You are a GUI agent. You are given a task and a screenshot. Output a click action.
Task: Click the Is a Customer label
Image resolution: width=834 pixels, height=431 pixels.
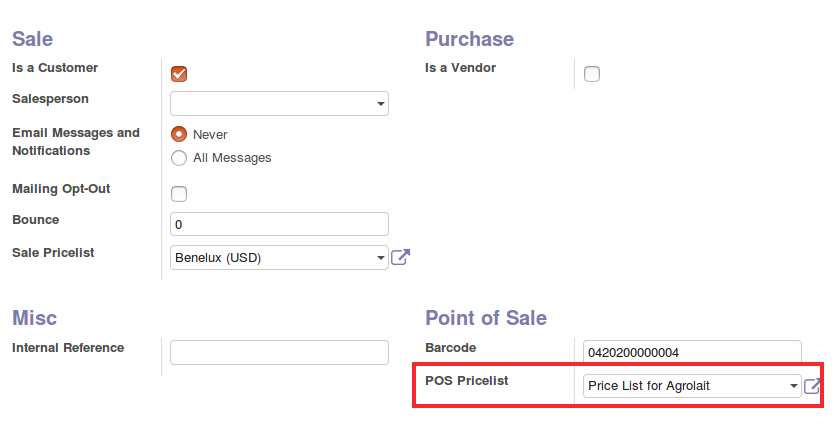coord(55,68)
